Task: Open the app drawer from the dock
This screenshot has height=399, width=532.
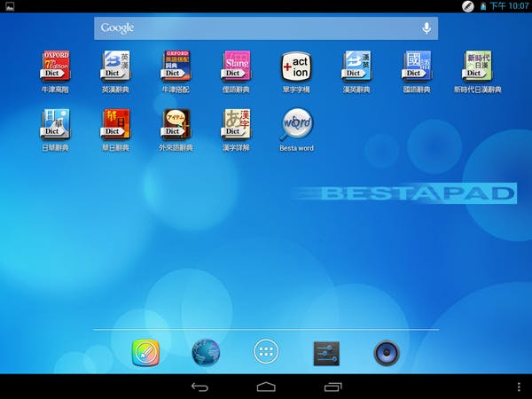Action: (x=266, y=353)
